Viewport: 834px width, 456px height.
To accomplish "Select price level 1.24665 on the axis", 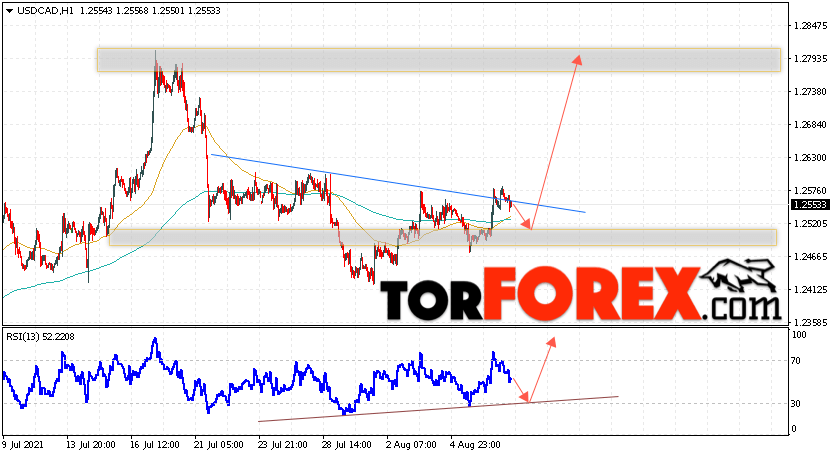I will click(x=810, y=256).
